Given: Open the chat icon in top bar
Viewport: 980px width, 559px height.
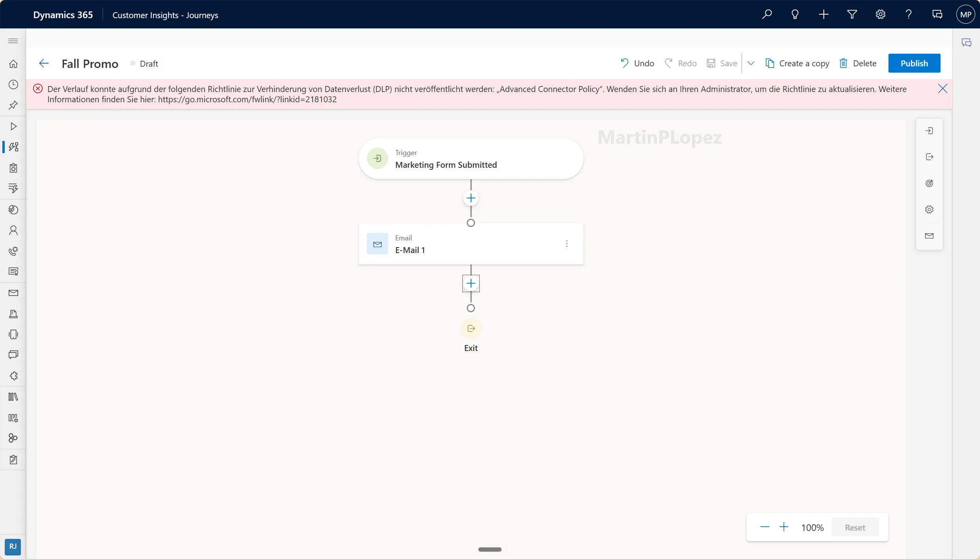Looking at the screenshot, I should coord(937,15).
